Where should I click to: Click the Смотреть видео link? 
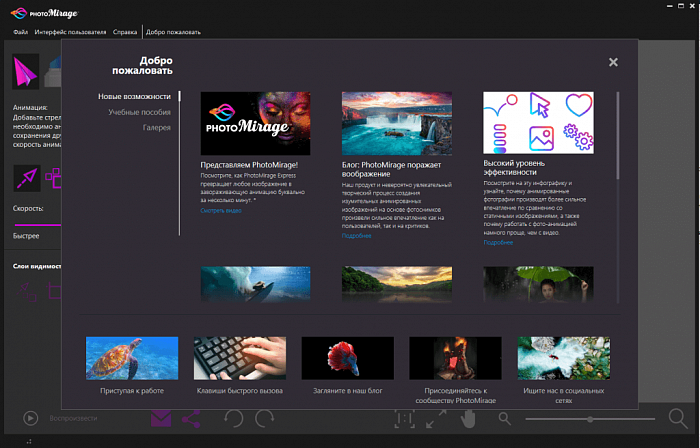pyautogui.click(x=221, y=211)
